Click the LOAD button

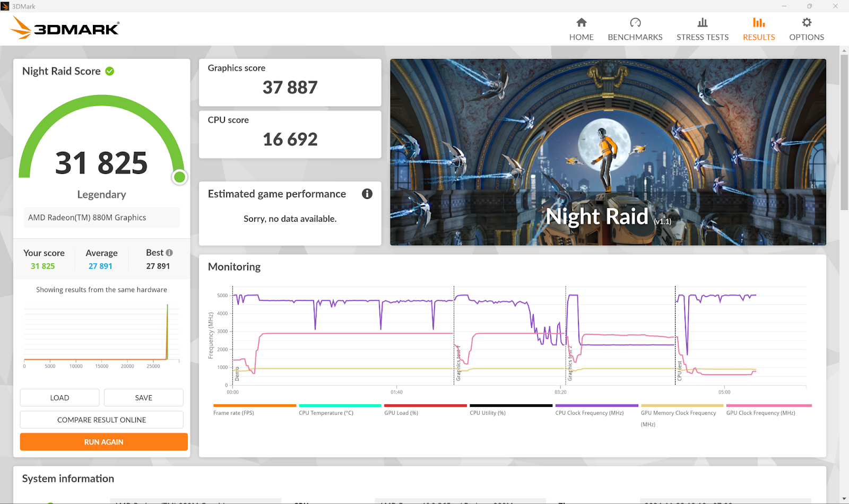[x=59, y=398]
